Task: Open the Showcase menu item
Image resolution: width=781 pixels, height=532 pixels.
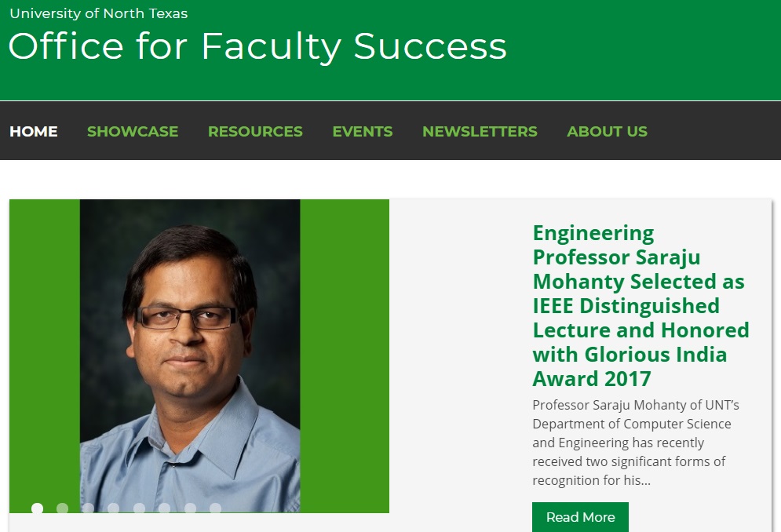Action: (x=133, y=132)
